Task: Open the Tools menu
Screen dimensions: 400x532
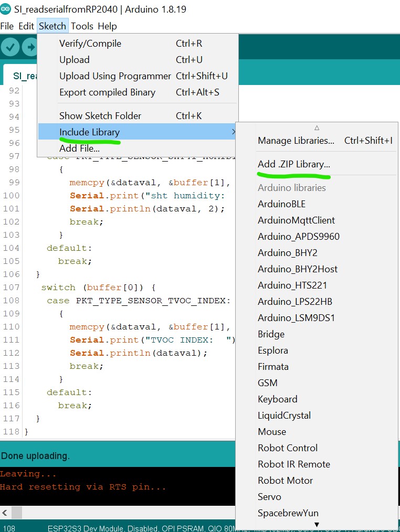Action: [x=82, y=26]
